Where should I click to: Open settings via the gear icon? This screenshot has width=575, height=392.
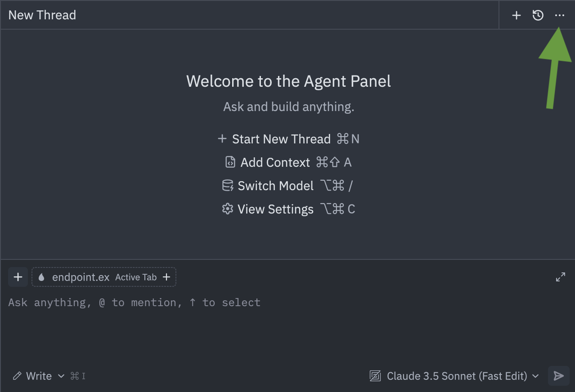pyautogui.click(x=228, y=209)
